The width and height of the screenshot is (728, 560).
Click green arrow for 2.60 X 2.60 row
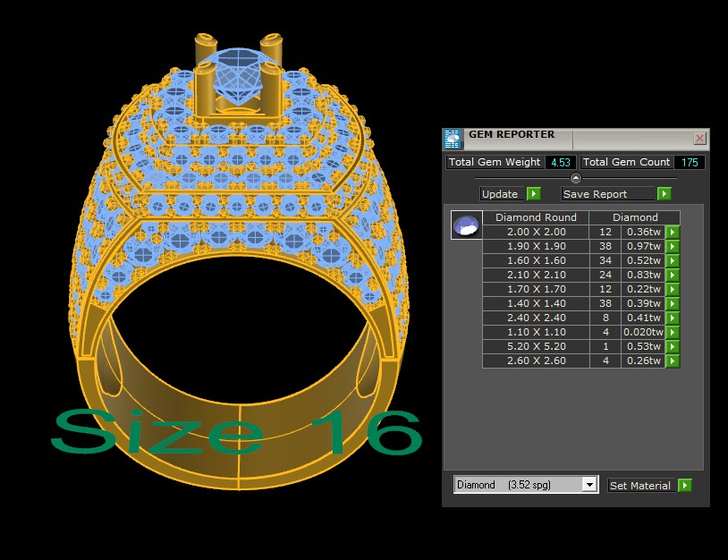pyautogui.click(x=673, y=361)
